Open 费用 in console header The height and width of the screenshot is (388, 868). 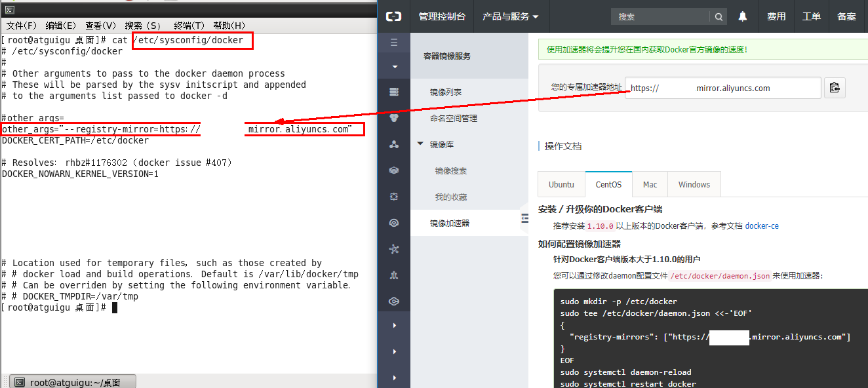click(776, 16)
